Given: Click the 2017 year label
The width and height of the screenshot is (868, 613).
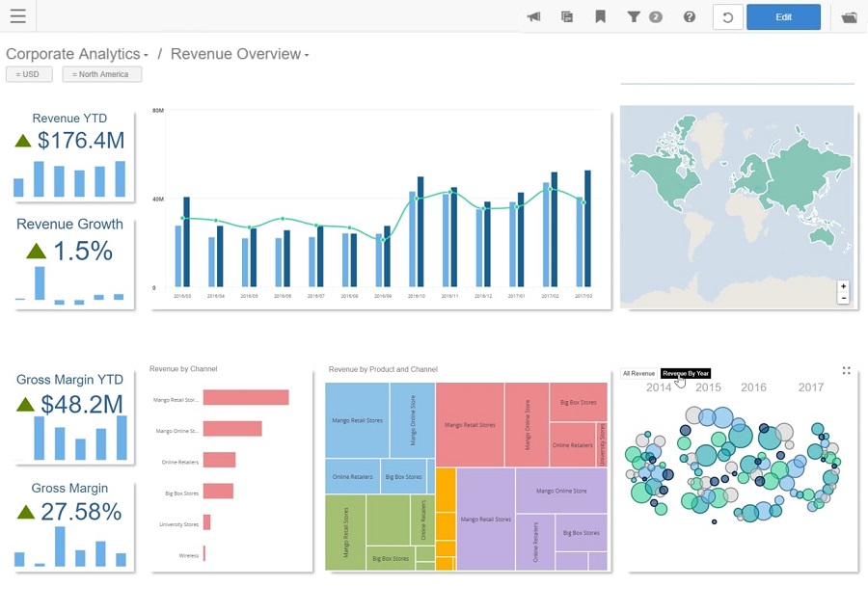Looking at the screenshot, I should click(x=811, y=387).
